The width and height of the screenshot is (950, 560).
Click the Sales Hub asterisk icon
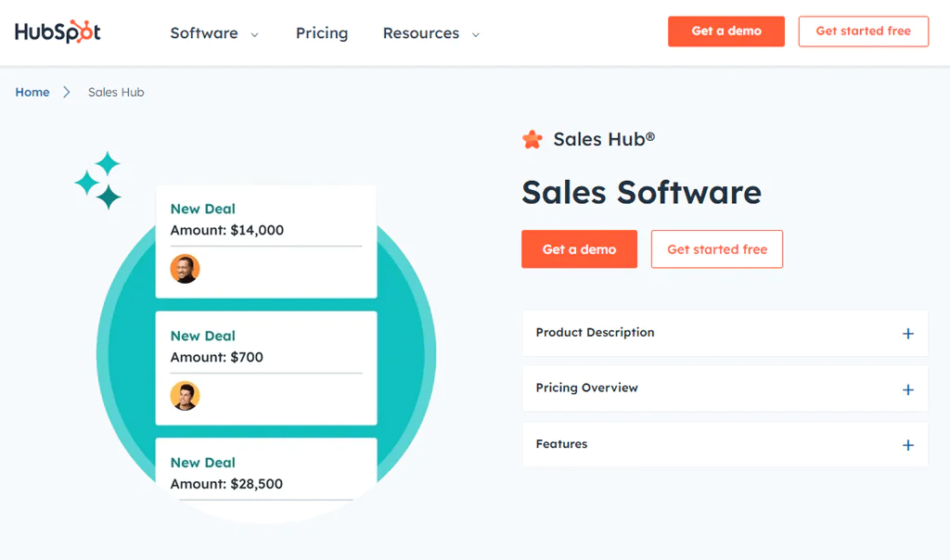coord(532,139)
